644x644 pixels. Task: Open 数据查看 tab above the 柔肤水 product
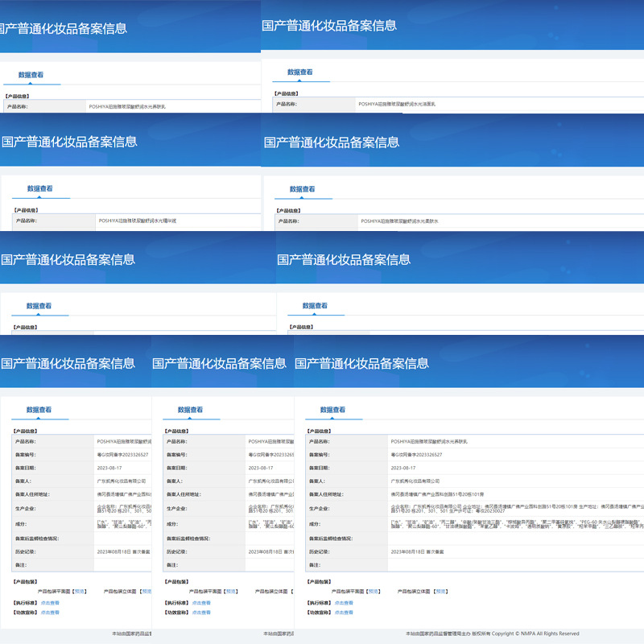pyautogui.click(x=303, y=189)
